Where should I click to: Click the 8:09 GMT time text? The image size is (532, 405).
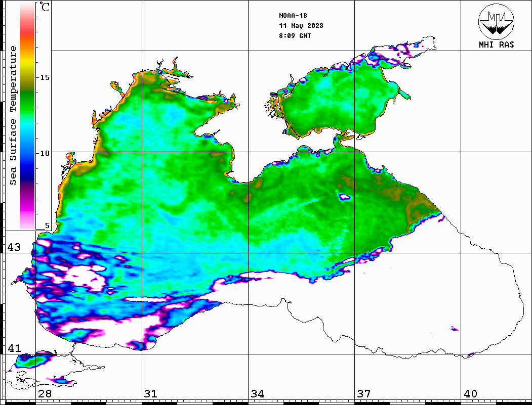[295, 36]
